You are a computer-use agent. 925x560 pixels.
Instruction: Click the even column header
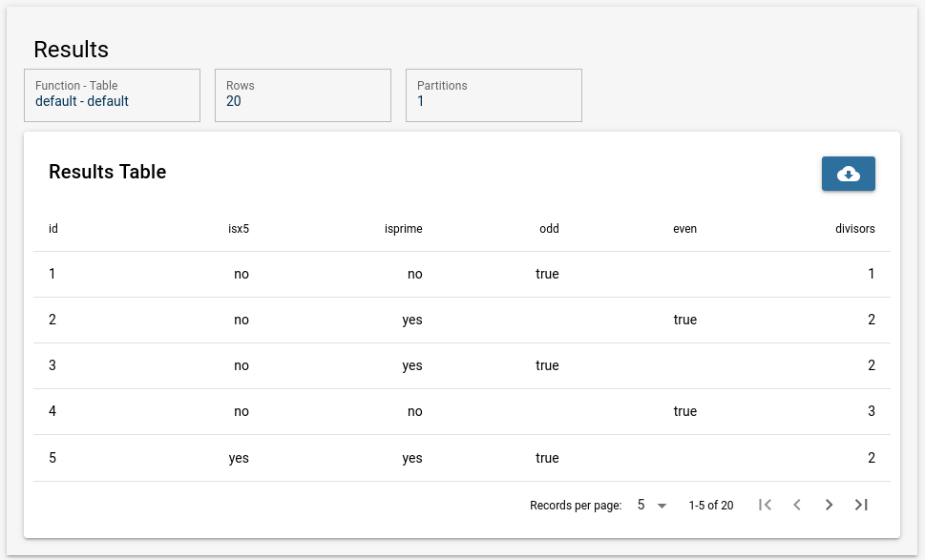pyautogui.click(x=684, y=229)
